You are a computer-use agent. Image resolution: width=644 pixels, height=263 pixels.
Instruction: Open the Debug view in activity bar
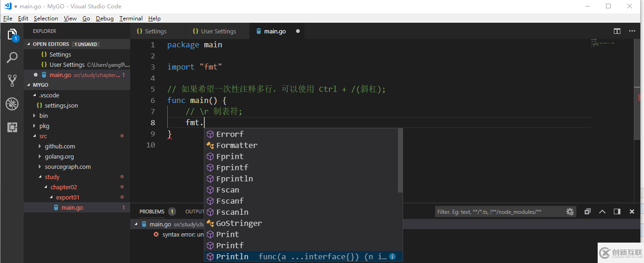pos(12,104)
